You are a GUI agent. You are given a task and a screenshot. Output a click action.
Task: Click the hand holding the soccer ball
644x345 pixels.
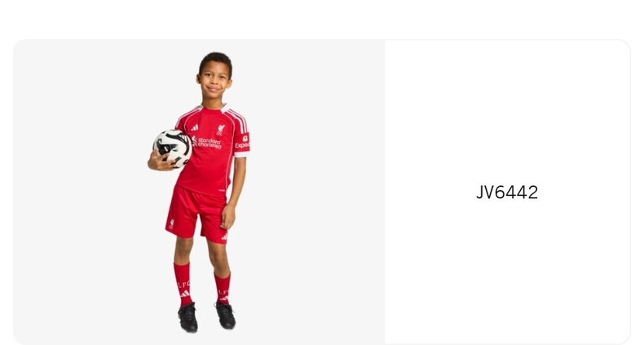(161, 161)
